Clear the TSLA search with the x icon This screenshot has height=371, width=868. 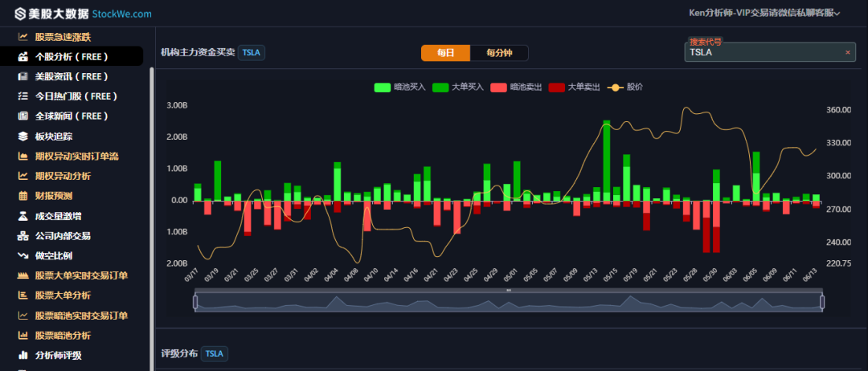pyautogui.click(x=848, y=52)
